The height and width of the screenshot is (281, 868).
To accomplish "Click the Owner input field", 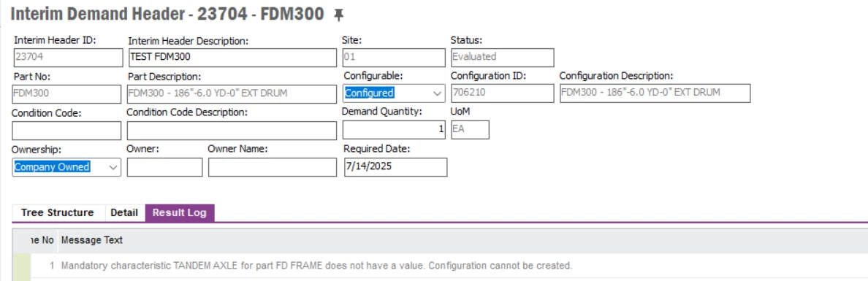I will coord(165,167).
